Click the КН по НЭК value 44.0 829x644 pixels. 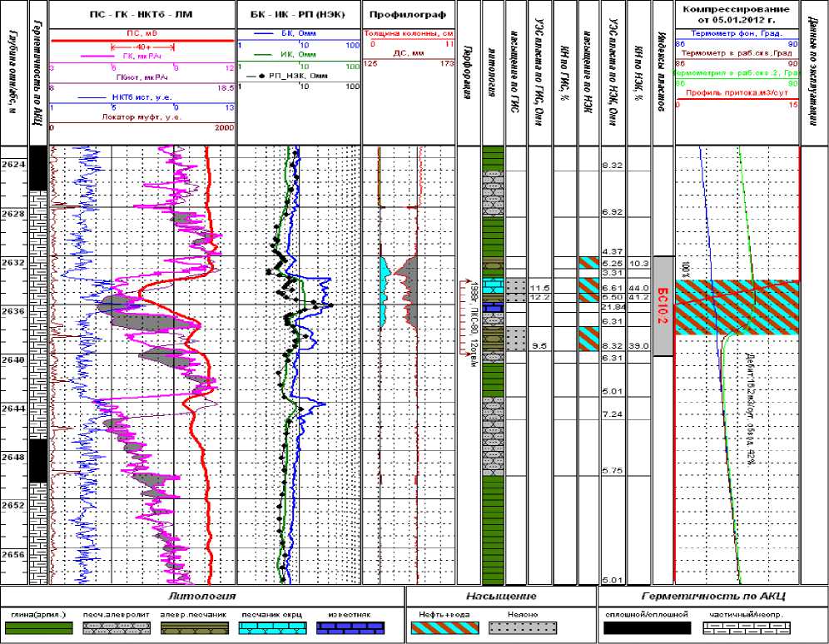(638, 289)
